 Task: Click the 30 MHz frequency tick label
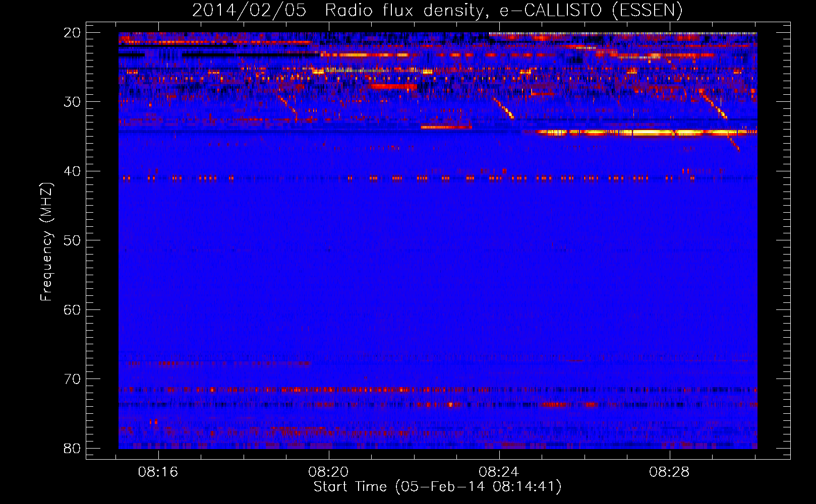point(72,102)
